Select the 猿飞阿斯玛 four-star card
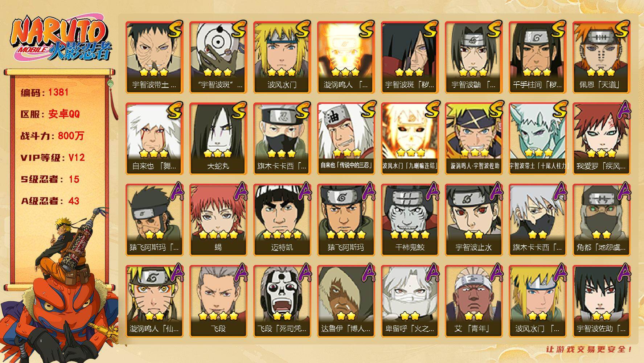The height and width of the screenshot is (363, 644). tap(346, 220)
